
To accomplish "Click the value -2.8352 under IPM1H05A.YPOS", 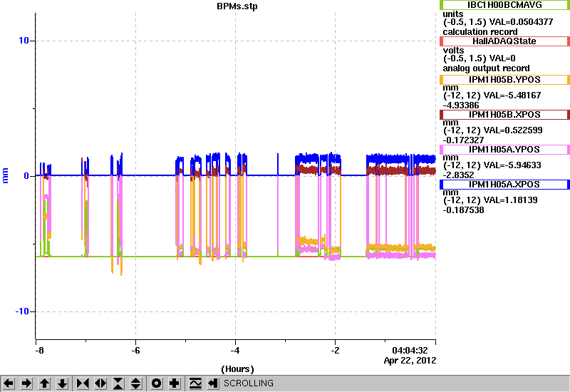I will (x=458, y=175).
